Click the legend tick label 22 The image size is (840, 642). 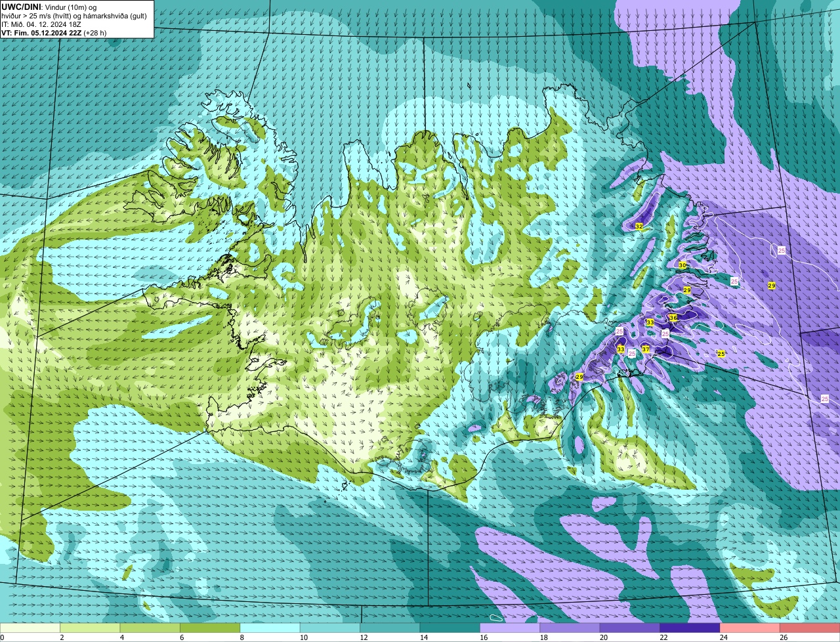tap(663, 637)
